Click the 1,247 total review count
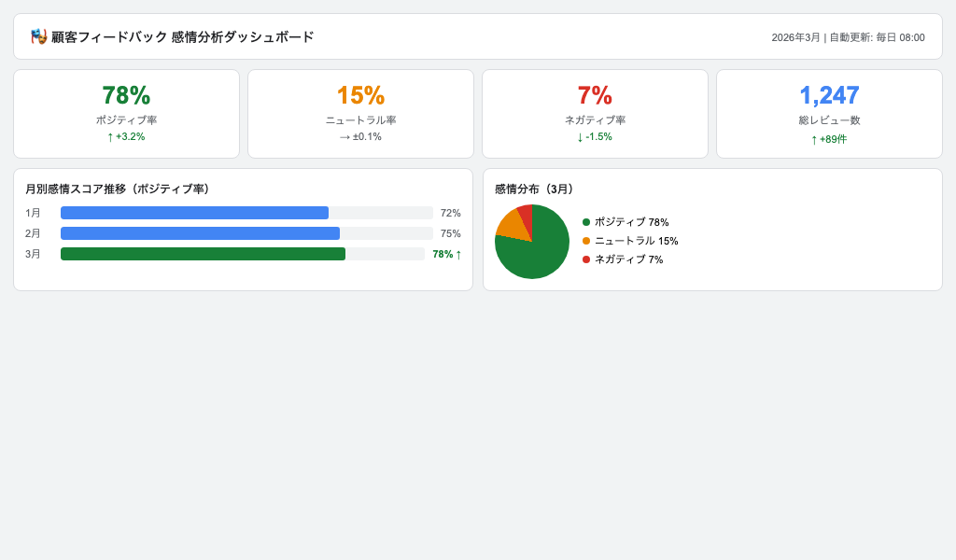Image resolution: width=956 pixels, height=560 pixels. coord(829,94)
